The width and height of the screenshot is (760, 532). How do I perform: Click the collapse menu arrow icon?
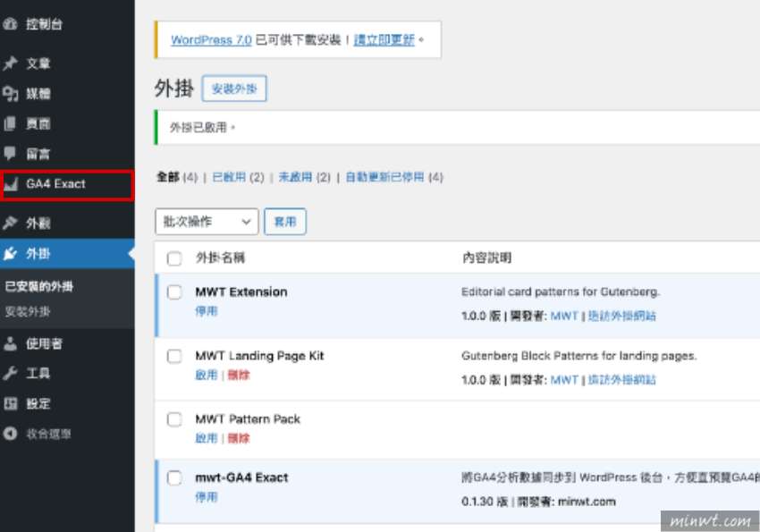click(x=10, y=433)
